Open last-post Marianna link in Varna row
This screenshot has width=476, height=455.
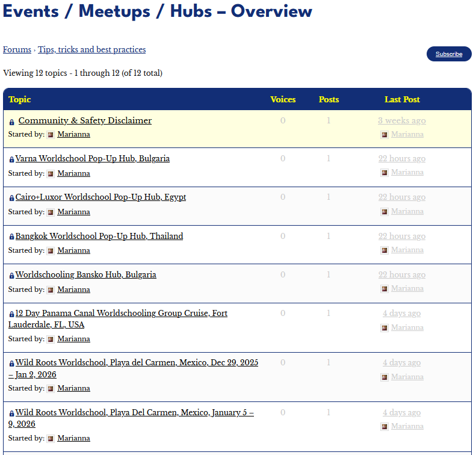(407, 172)
